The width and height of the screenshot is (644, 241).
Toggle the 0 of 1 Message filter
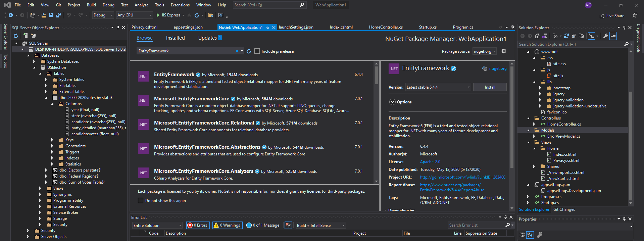(263, 225)
